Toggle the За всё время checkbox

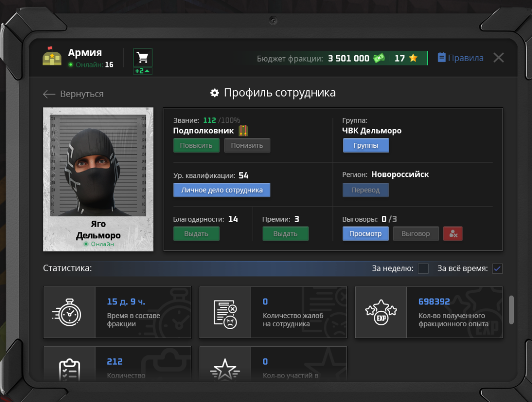coord(497,268)
